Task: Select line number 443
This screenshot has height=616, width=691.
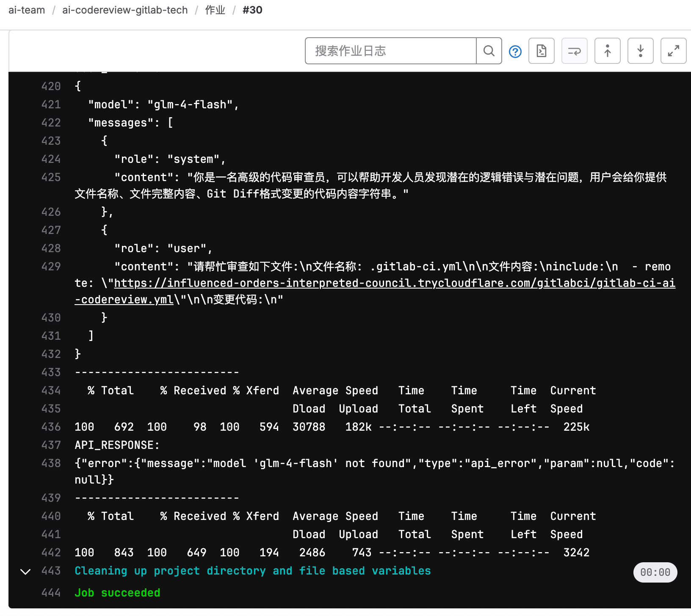Action: [x=51, y=571]
